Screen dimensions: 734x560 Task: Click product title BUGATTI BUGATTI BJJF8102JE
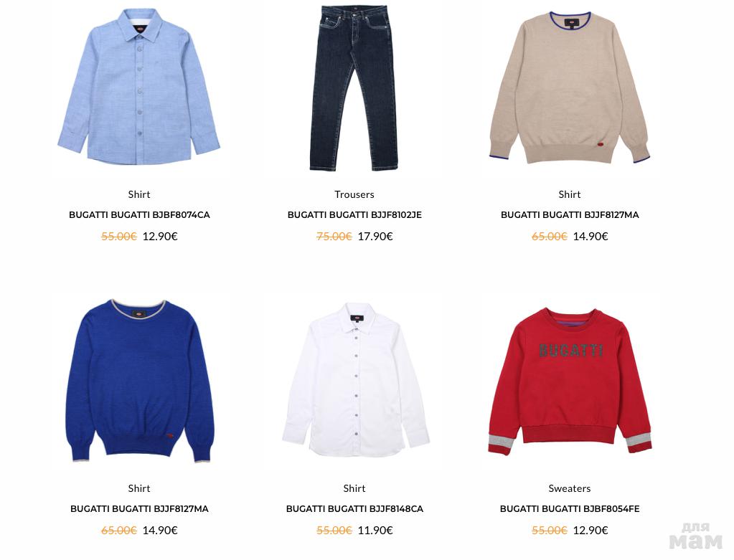click(x=354, y=214)
